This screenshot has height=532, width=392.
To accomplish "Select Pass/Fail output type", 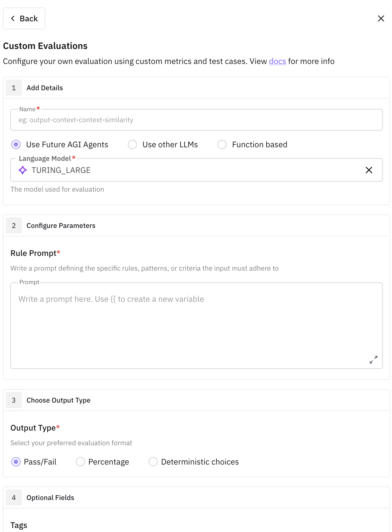I will point(16,462).
